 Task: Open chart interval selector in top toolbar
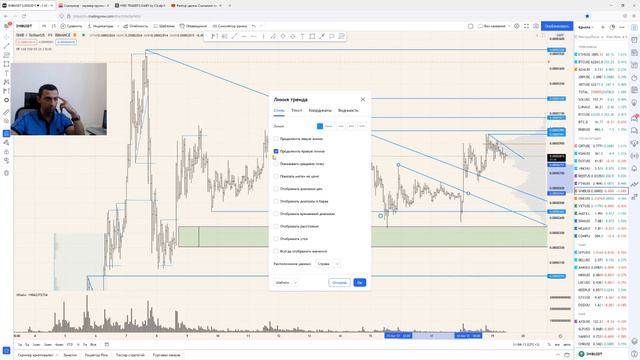click(44, 26)
